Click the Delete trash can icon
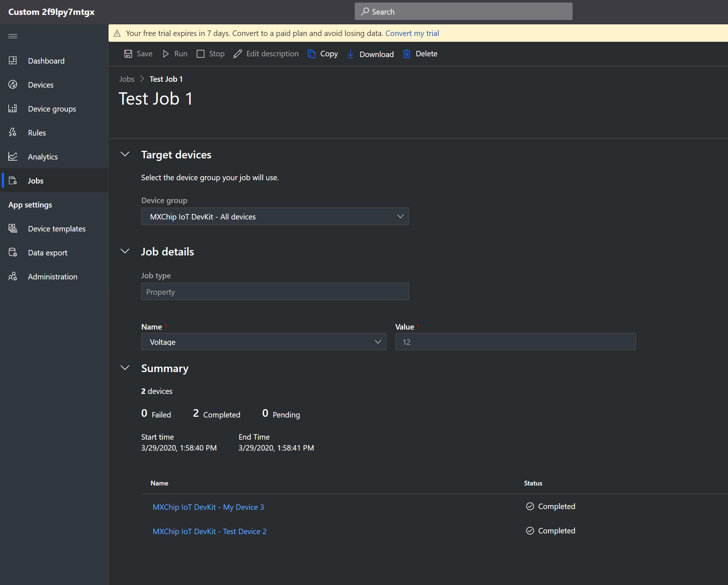The image size is (728, 585). 407,54
